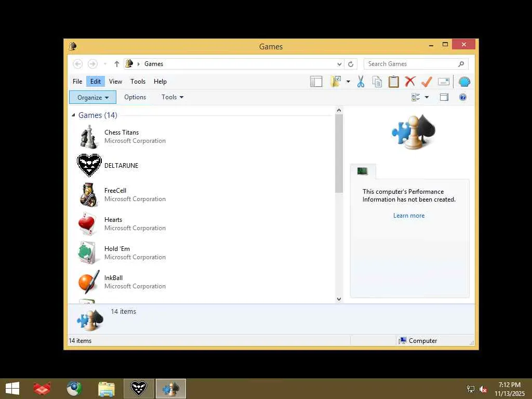
Task: Expand the Tools command bar dropdown
Action: [x=172, y=97]
